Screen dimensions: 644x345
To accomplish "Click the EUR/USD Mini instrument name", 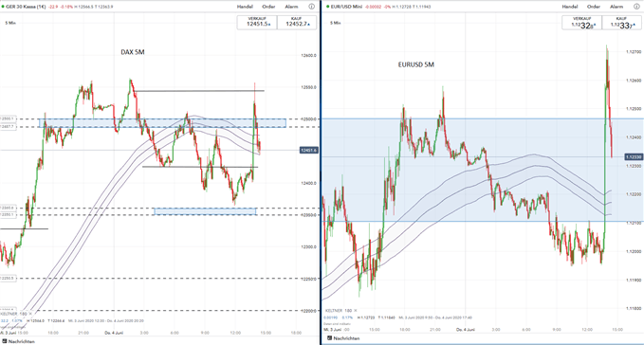I will pyautogui.click(x=346, y=7).
